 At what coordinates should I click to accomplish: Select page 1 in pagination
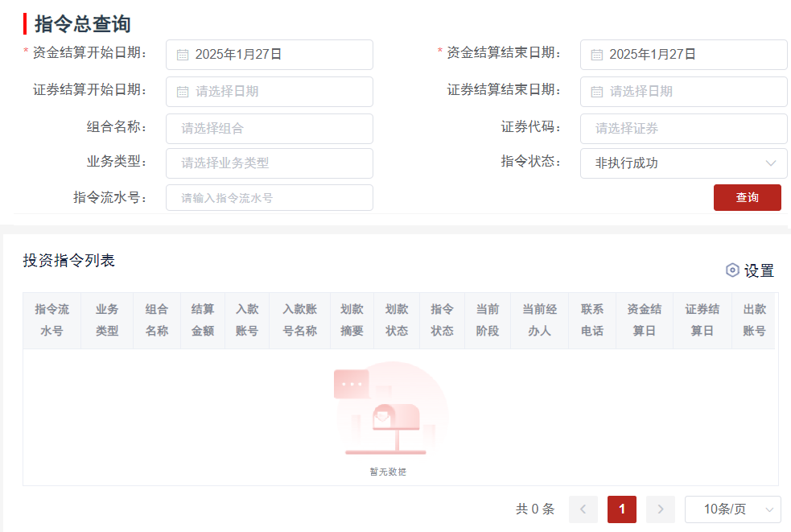(x=622, y=509)
